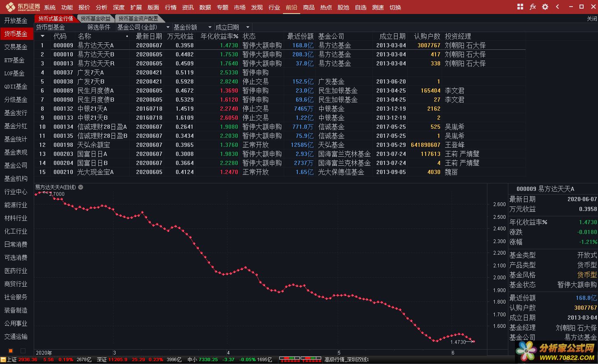Screen dimensions: 598x364
Task: Open the four-square layout grid icon
Action: point(520,7)
